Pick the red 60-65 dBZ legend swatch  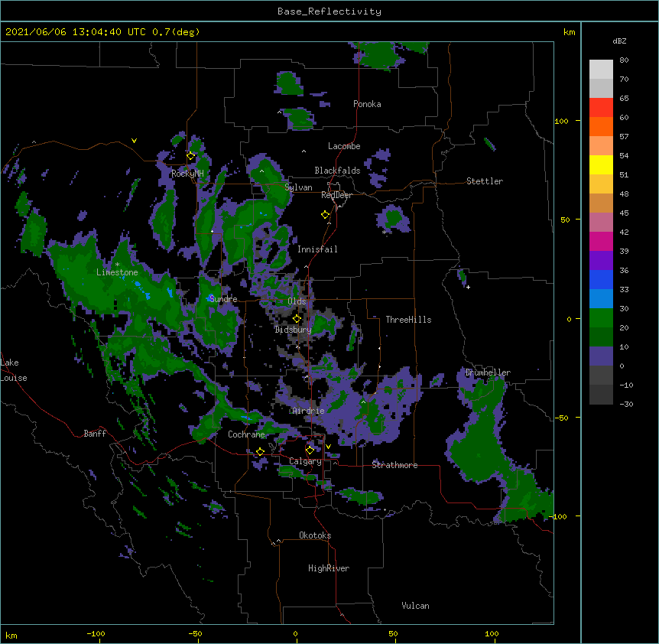pos(601,108)
